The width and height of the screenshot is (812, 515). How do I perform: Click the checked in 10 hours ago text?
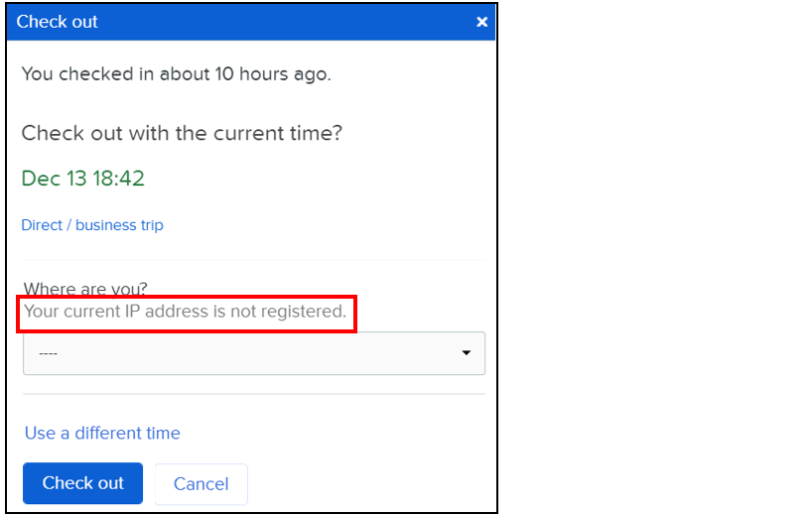point(176,74)
